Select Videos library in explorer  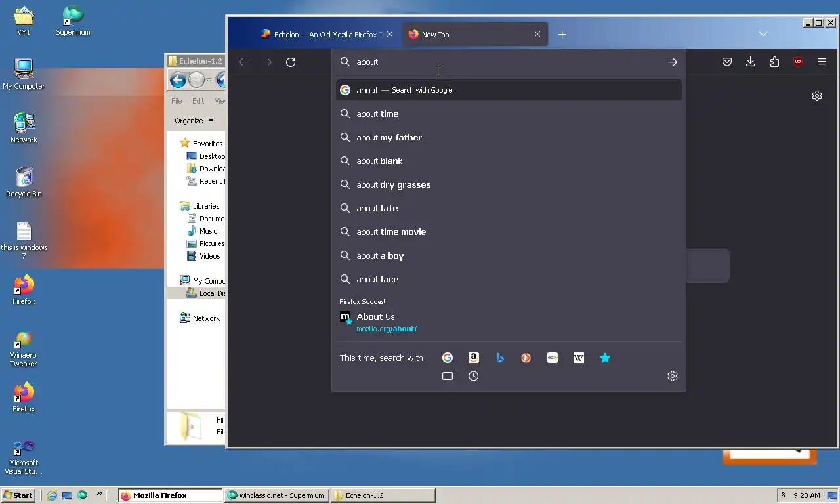203,256
